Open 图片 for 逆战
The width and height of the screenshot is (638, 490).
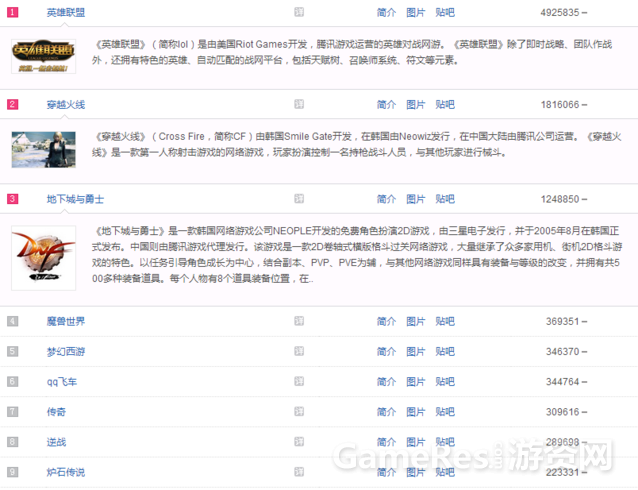pos(415,442)
